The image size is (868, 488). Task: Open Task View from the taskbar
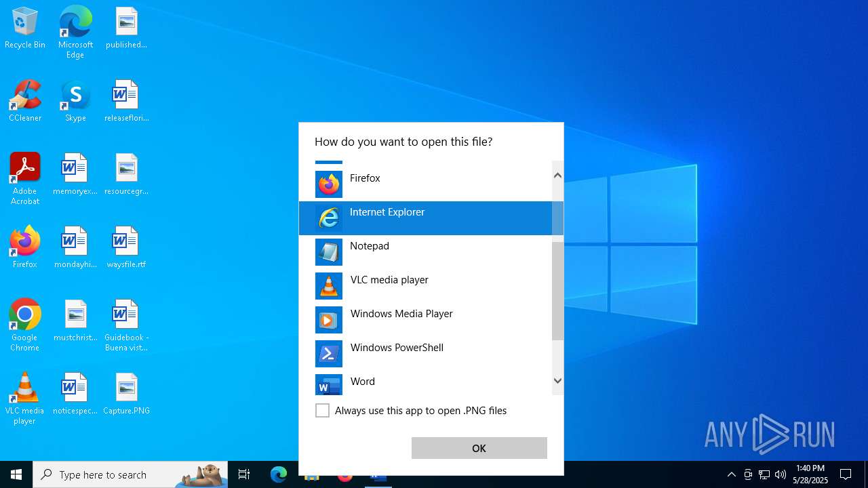pos(244,474)
